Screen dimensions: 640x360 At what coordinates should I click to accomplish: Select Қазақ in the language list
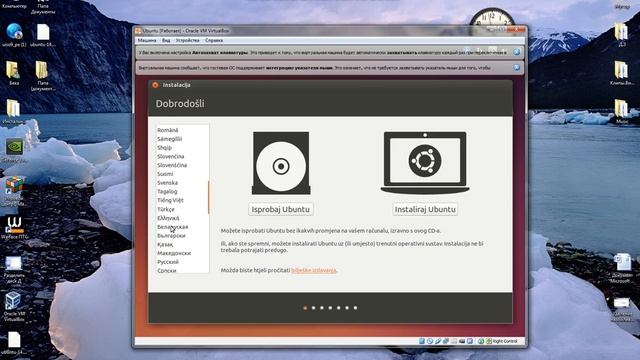(165, 244)
